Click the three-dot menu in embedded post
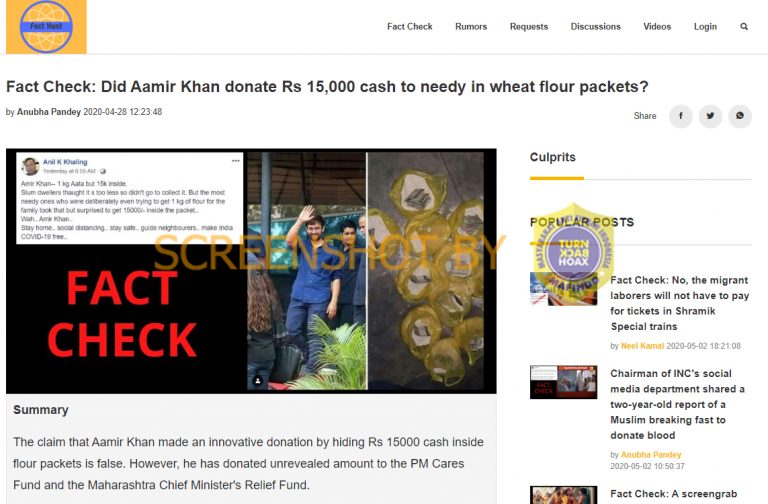The height and width of the screenshot is (504, 768). [236, 161]
